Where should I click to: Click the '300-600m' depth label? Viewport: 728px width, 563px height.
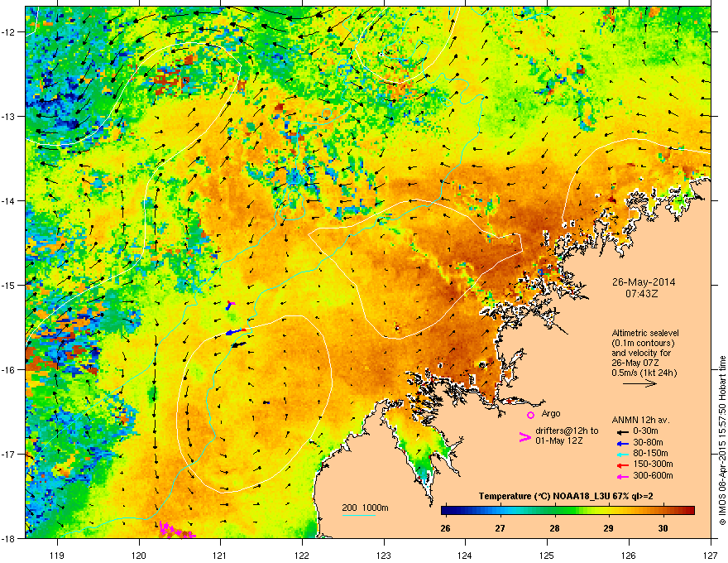653,476
